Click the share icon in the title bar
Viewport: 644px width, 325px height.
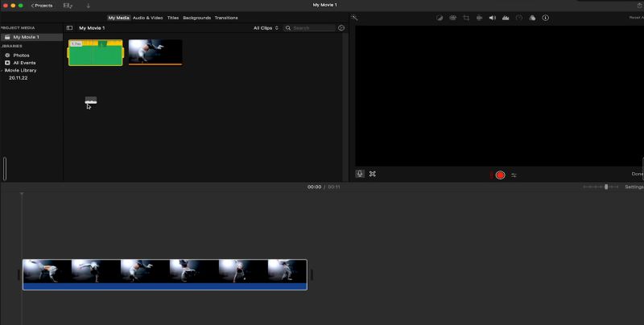click(639, 6)
